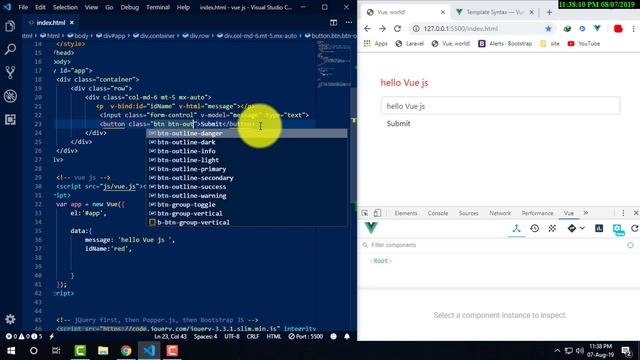Open the Manage gear in VS Code

tap(10, 319)
